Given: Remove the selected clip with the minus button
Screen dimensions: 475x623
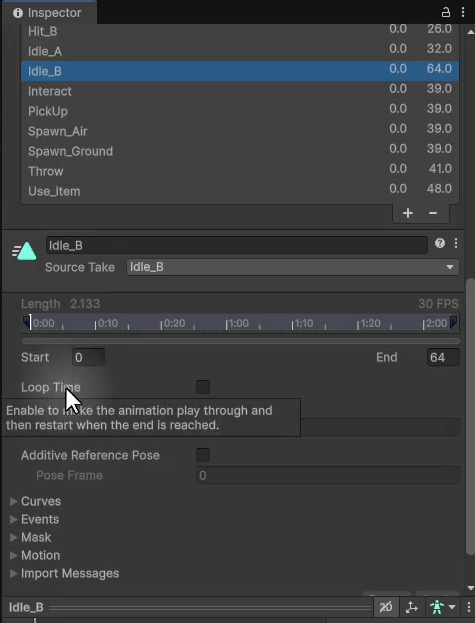Looking at the screenshot, I should 433,213.
